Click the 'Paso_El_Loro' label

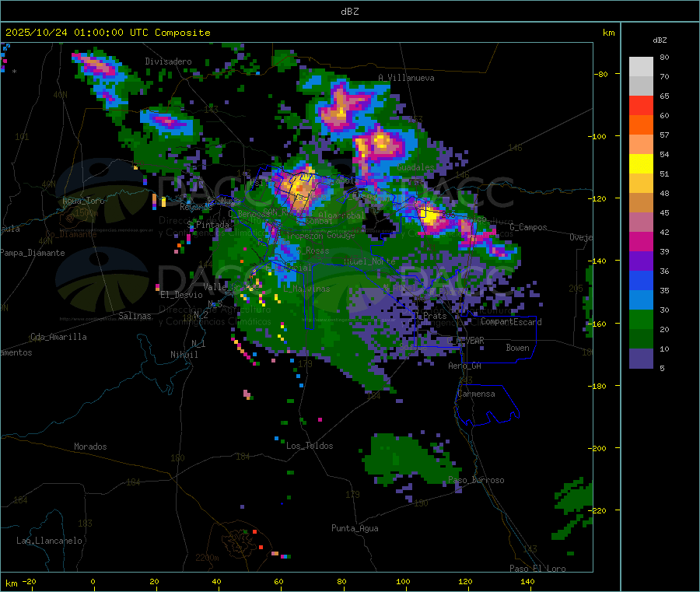538,569
